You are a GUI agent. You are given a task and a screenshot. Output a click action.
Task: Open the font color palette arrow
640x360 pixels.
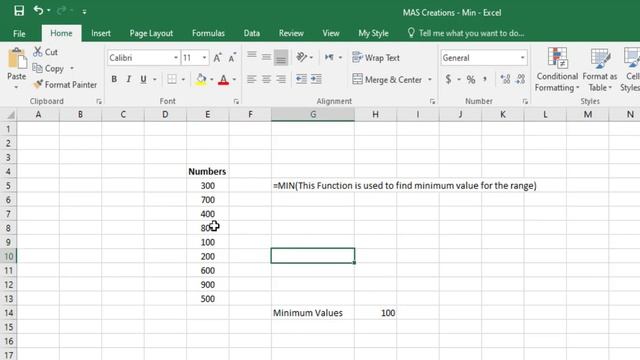[235, 79]
